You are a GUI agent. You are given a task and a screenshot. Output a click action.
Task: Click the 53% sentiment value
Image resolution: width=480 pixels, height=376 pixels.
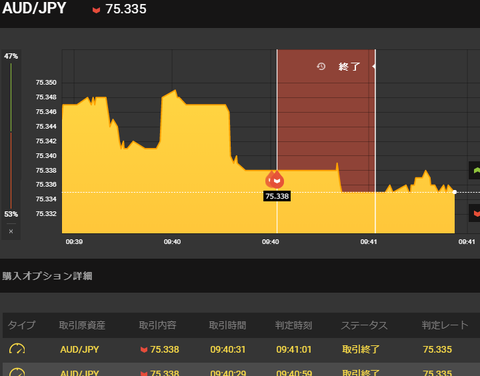[11, 214]
